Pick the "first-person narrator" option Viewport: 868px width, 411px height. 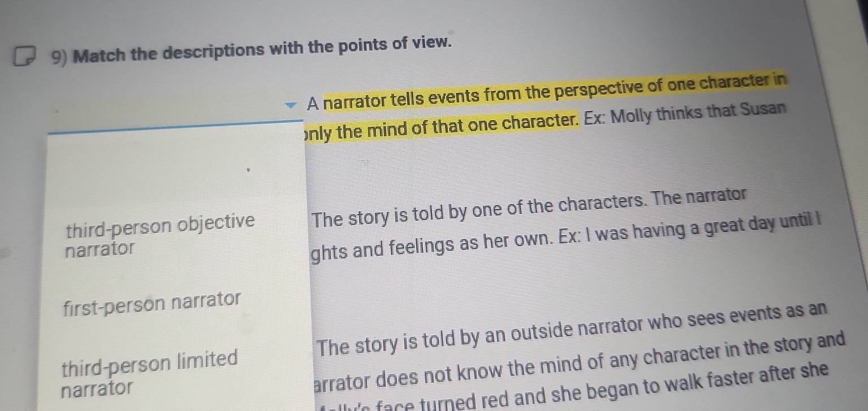click(x=153, y=301)
